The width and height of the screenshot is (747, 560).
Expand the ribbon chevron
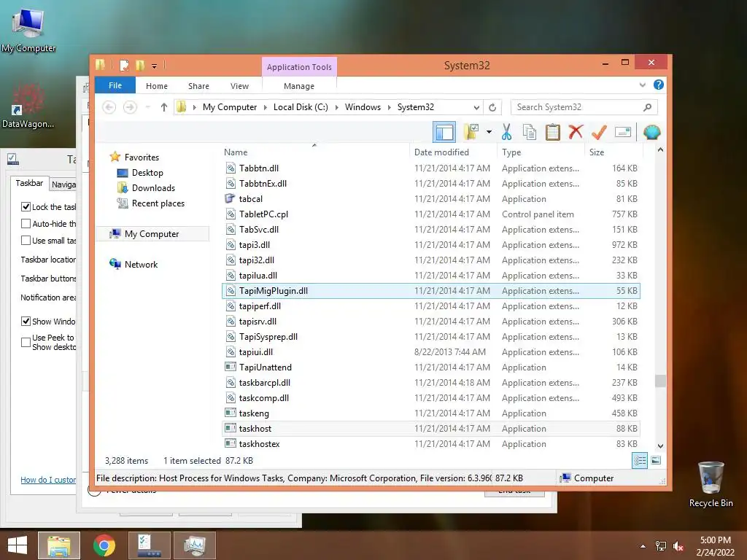point(642,85)
